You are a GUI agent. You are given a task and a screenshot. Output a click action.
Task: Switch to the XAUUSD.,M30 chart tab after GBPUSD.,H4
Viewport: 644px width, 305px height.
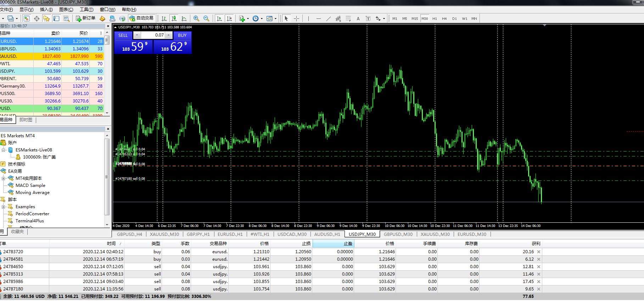click(x=164, y=234)
